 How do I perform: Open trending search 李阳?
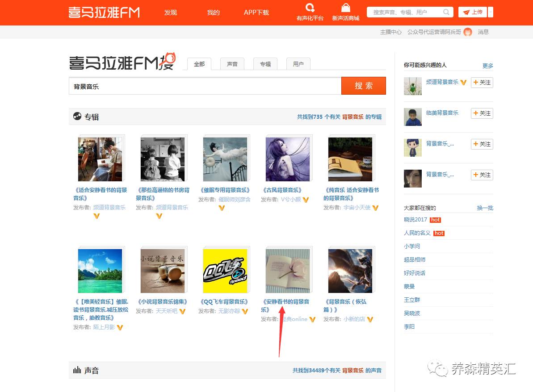coord(409,327)
